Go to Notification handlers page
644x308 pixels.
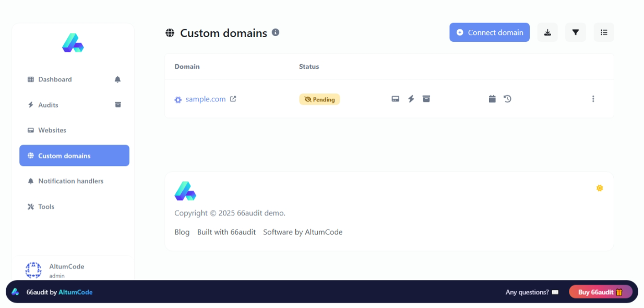(70, 181)
